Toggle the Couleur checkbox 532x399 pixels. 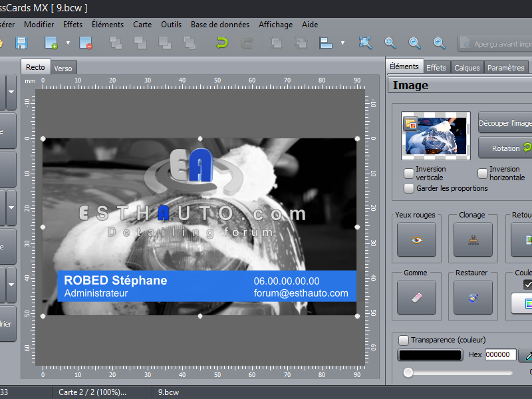pos(527,285)
